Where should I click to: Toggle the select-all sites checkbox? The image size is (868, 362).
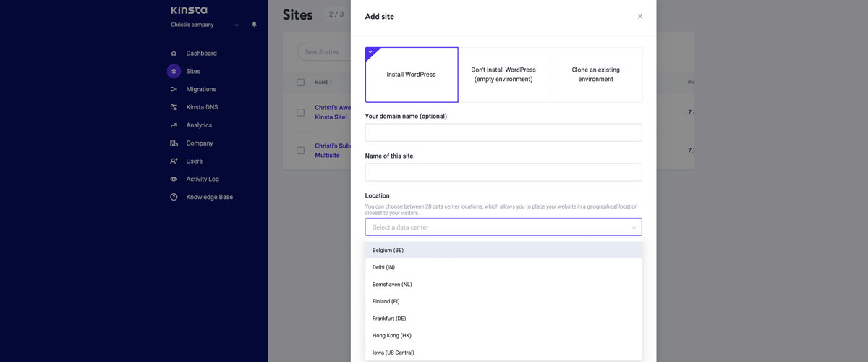point(301,83)
